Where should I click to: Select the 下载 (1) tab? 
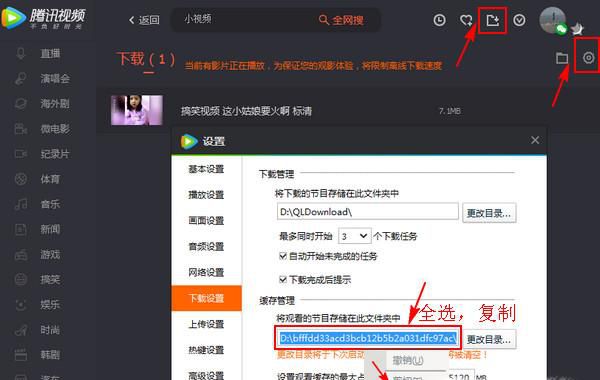[x=145, y=59]
